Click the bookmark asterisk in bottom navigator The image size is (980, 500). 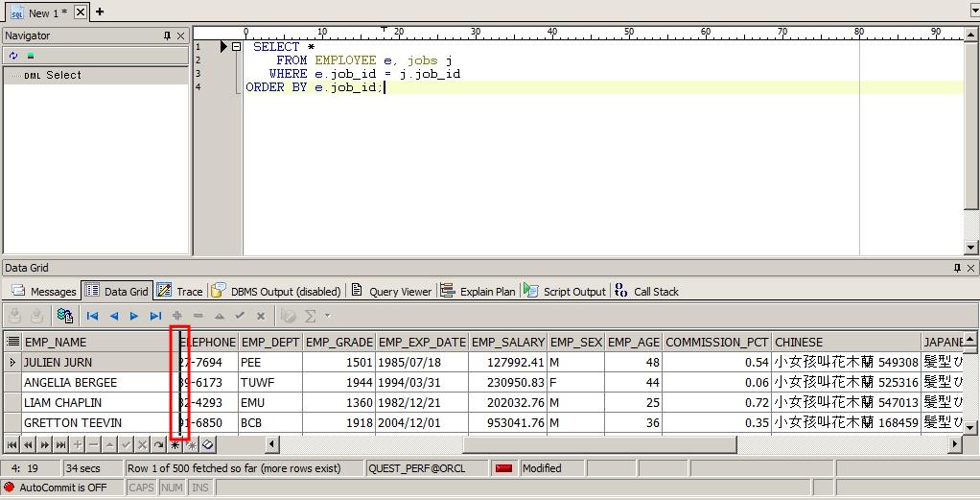175,444
